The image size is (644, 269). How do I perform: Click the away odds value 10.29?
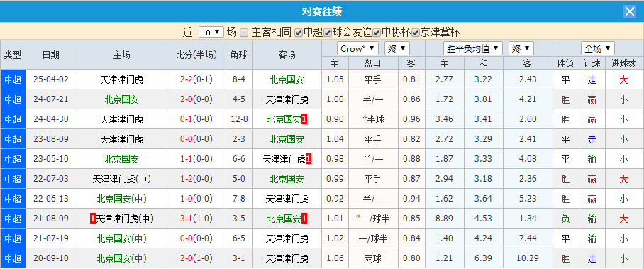[528, 259]
